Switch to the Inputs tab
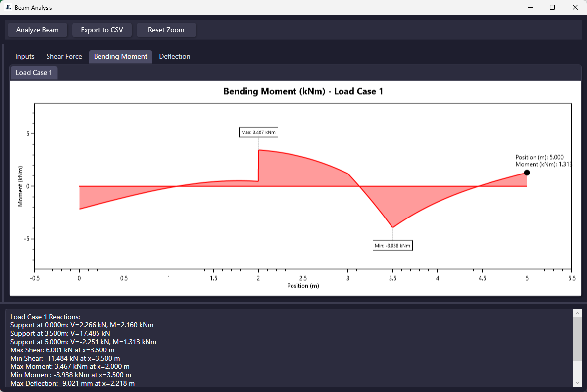The width and height of the screenshot is (587, 392). 25,56
